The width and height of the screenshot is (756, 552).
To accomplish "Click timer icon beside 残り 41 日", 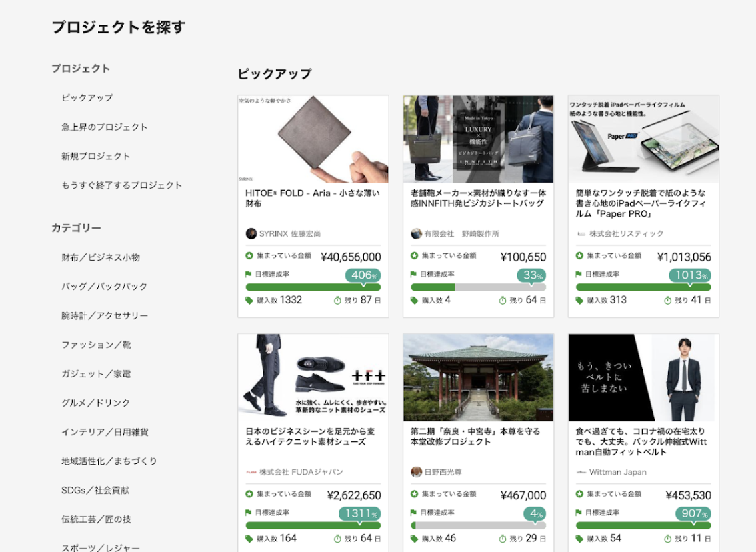I will [x=668, y=301].
